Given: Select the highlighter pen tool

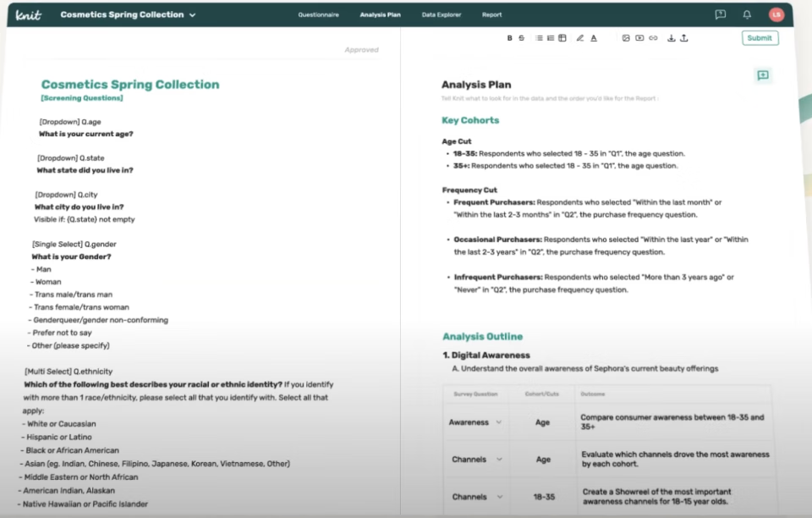Looking at the screenshot, I should (x=579, y=38).
